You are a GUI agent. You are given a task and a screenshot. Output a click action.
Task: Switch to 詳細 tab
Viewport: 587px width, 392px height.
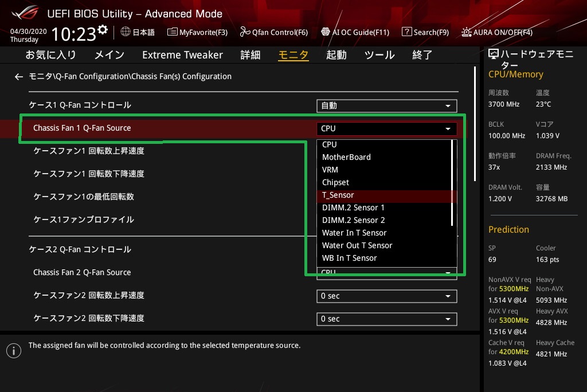coord(251,55)
